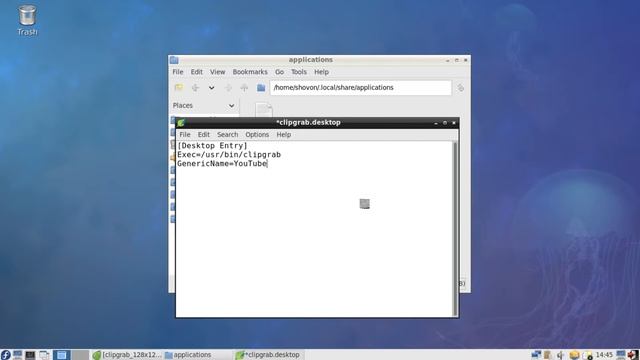Screen dimensions: 640x360
Task: Open Edit menu in applications file manager
Action: [196, 72]
